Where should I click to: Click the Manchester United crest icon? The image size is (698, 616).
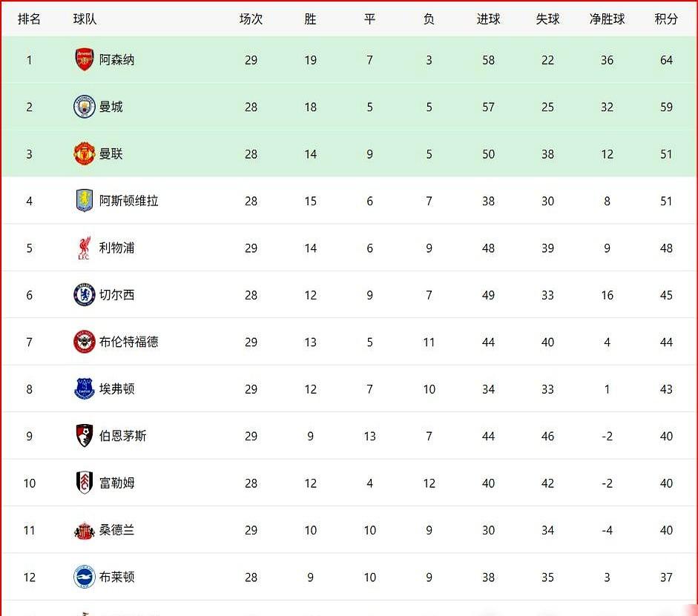85,154
